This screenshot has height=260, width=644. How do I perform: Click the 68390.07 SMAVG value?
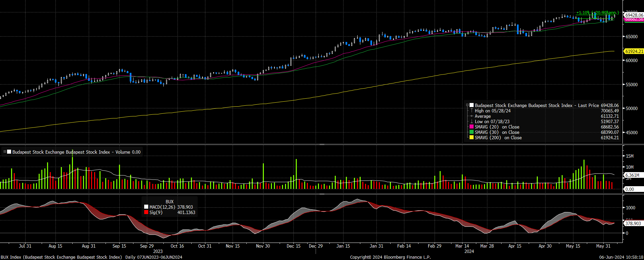click(x=610, y=132)
